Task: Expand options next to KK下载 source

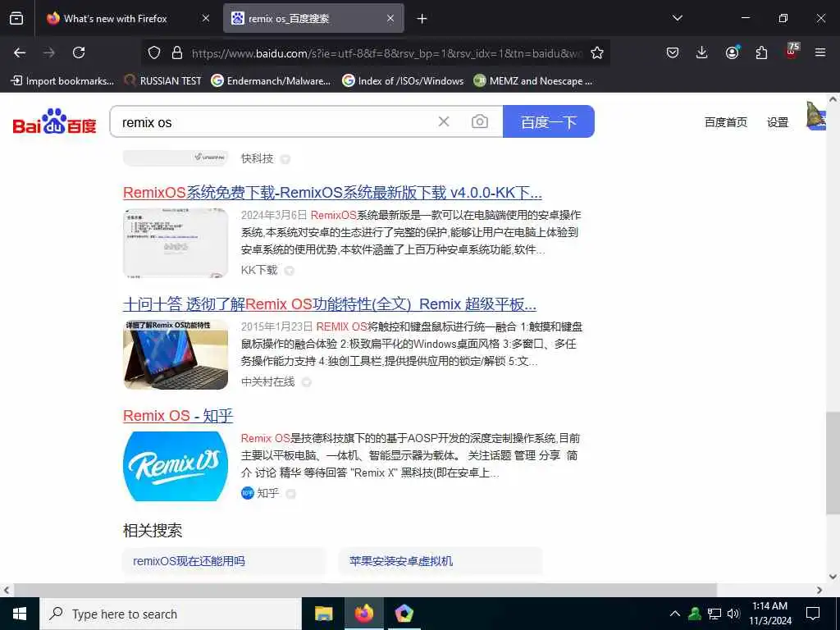Action: (x=290, y=271)
